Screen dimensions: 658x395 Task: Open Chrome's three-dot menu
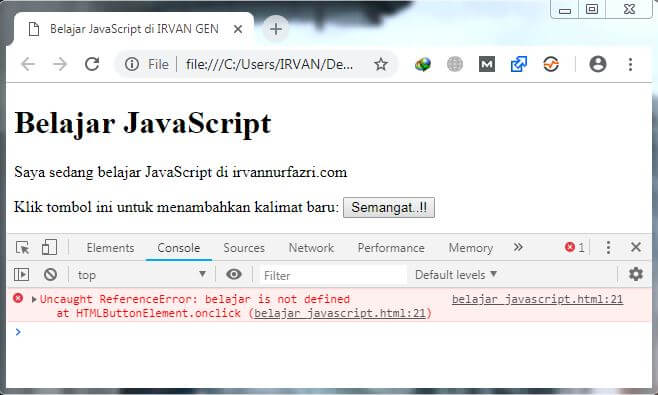point(630,64)
